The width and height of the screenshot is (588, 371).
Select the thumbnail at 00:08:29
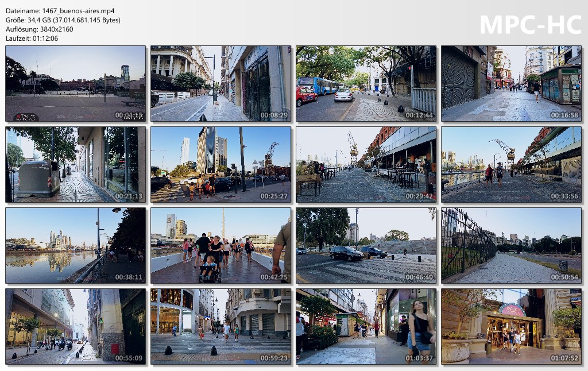(x=221, y=84)
